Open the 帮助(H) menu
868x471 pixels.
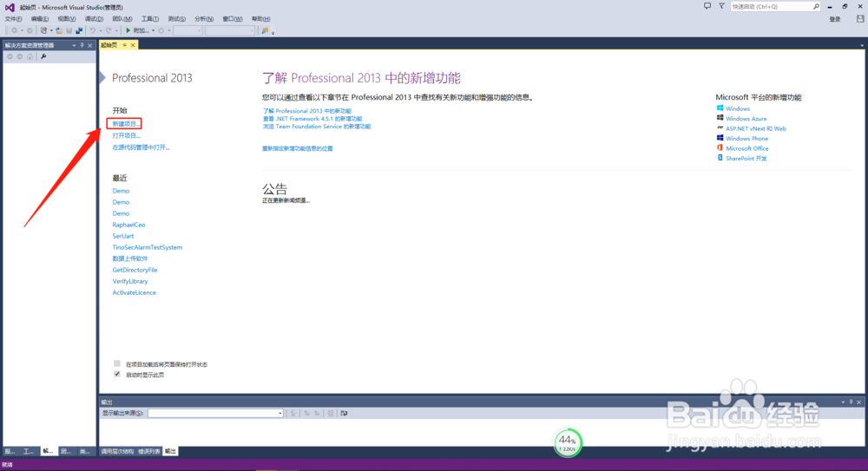260,19
